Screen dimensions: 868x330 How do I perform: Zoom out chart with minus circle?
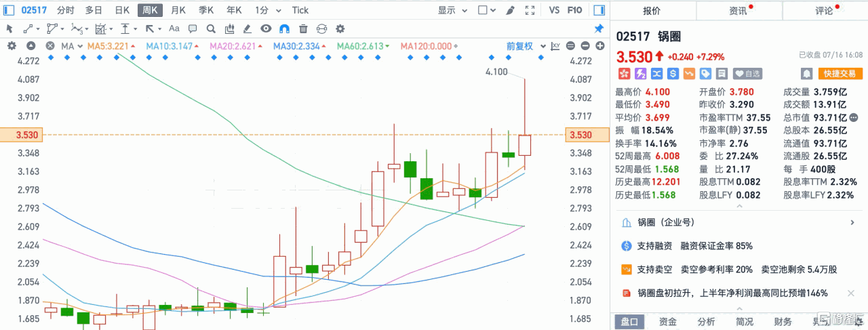[585, 46]
